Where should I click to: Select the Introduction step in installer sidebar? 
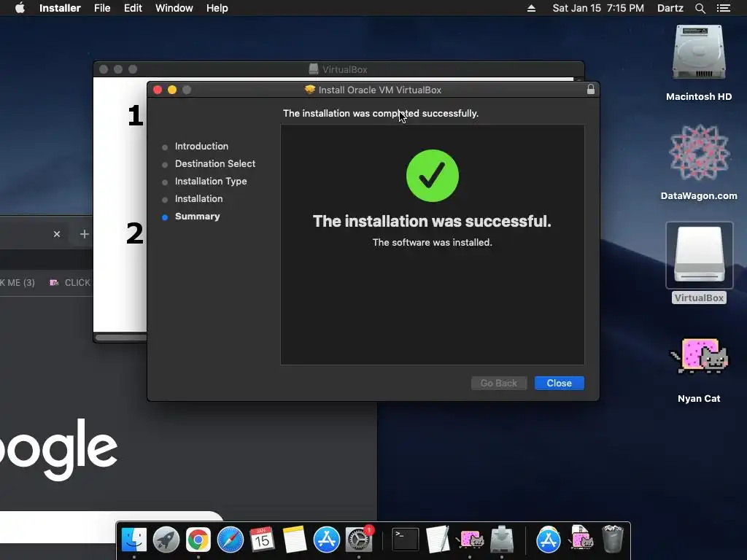coord(201,146)
